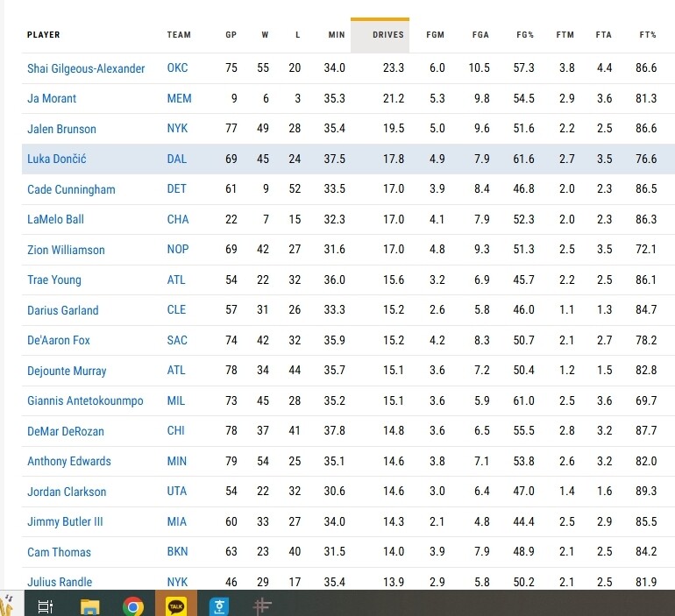Open the MEM team link
This screenshot has width=675, height=616.
(x=179, y=98)
